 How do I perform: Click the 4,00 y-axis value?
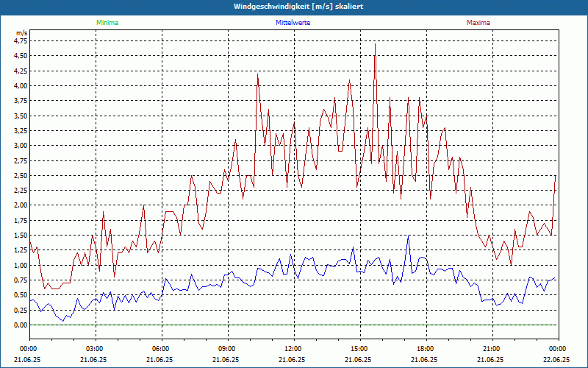coord(21,85)
